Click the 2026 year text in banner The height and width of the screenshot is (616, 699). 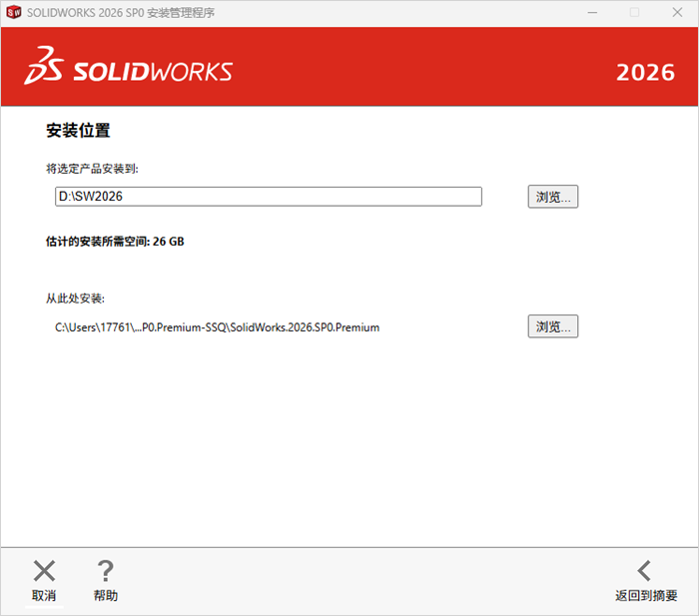coord(645,73)
